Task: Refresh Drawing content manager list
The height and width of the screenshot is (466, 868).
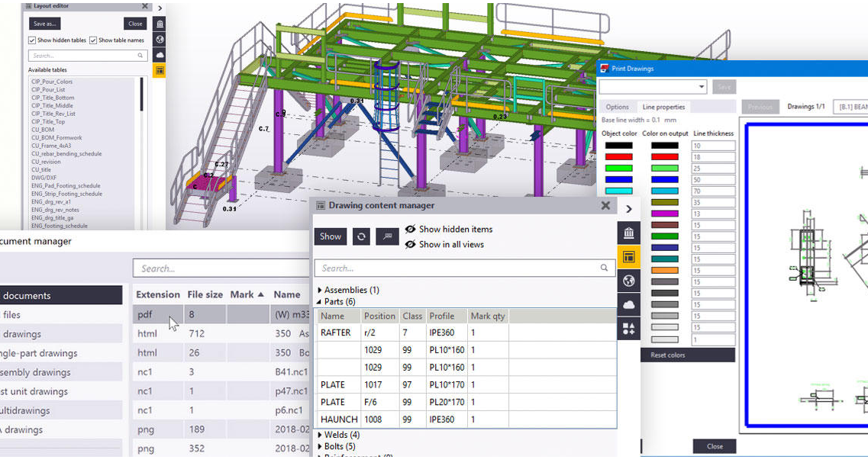Action: [362, 236]
